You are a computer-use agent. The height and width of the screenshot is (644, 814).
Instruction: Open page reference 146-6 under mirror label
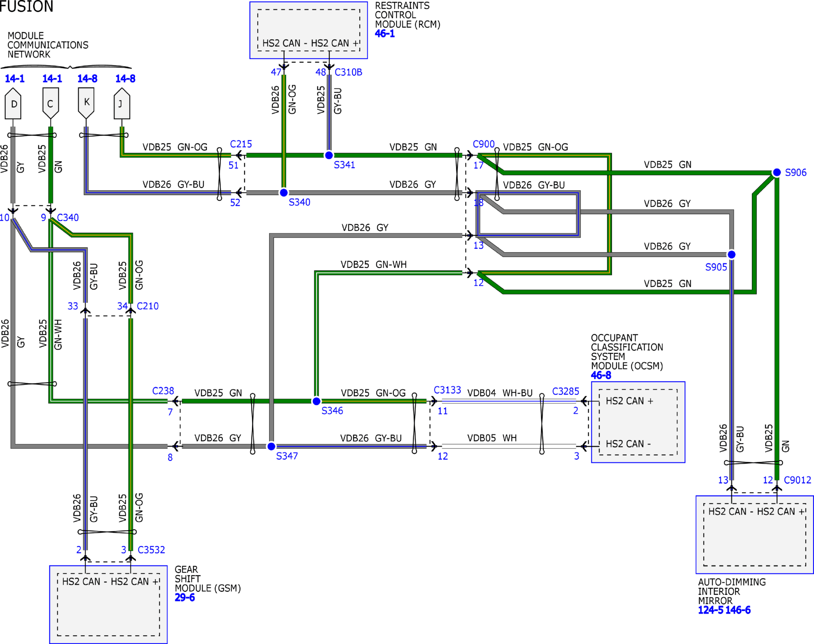[x=738, y=610]
